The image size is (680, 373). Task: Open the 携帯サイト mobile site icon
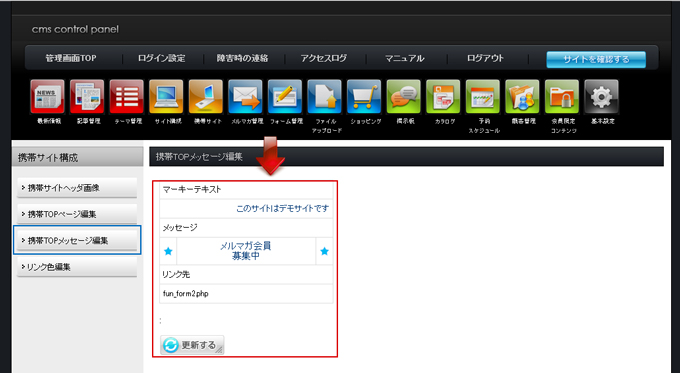206,96
